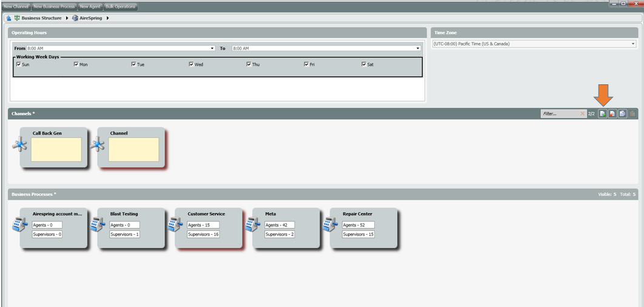The width and height of the screenshot is (644, 307).
Task: Click the home icon in the breadcrumb
Action: 8,18
